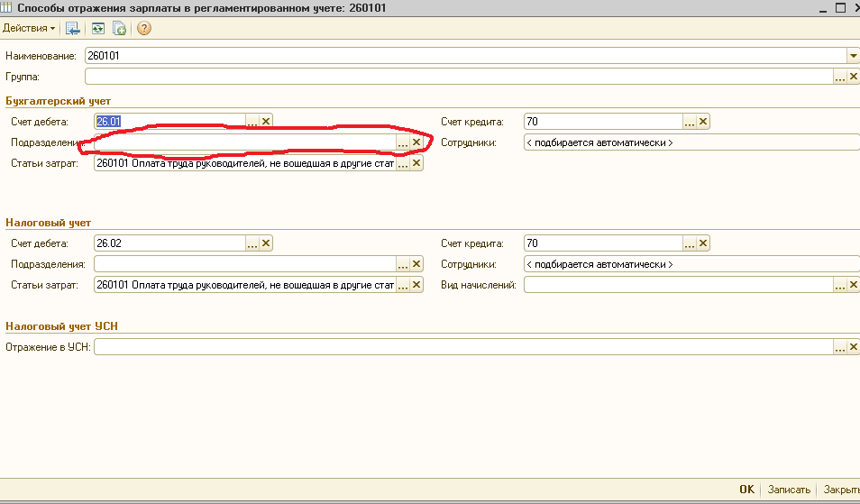860x504 pixels.
Task: Open selection for Бухгалтерский учет Подразделения
Action: coord(403,142)
